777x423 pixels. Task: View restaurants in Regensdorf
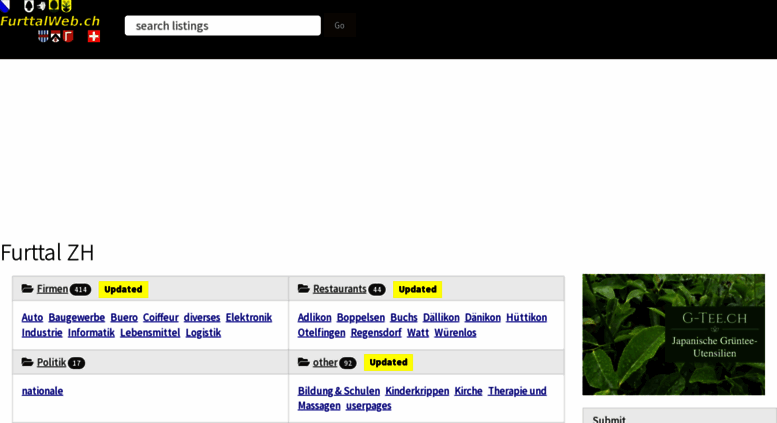[x=376, y=333]
